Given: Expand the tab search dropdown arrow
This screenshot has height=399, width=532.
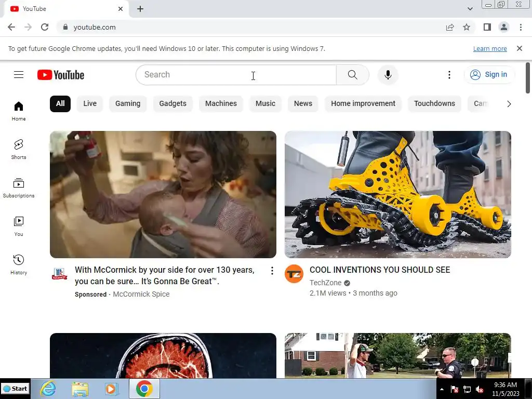Looking at the screenshot, I should 470,9.
